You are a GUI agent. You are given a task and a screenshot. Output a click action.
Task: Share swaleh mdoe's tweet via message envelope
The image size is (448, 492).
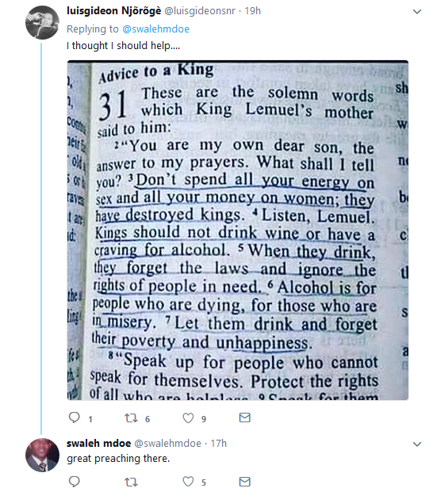pos(245,482)
